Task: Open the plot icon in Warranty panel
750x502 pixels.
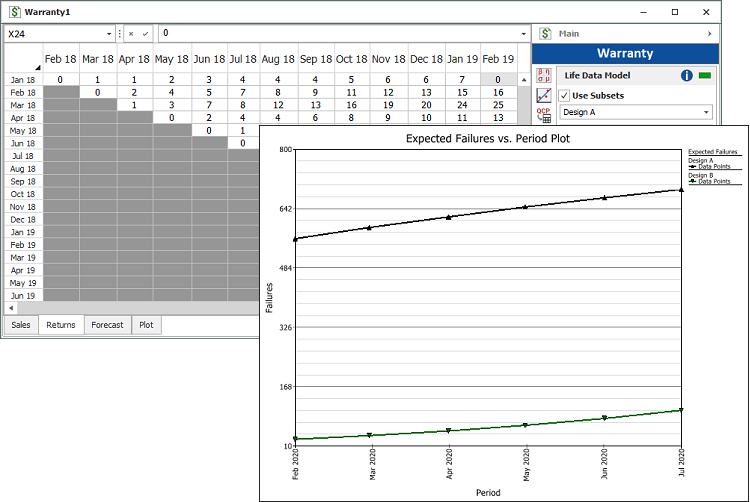Action: click(544, 96)
